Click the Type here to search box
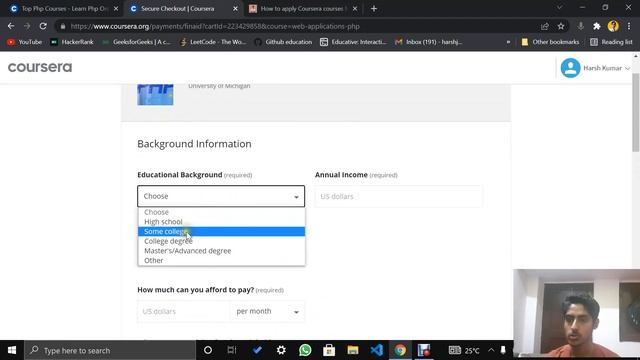640x360 pixels. (x=110, y=350)
